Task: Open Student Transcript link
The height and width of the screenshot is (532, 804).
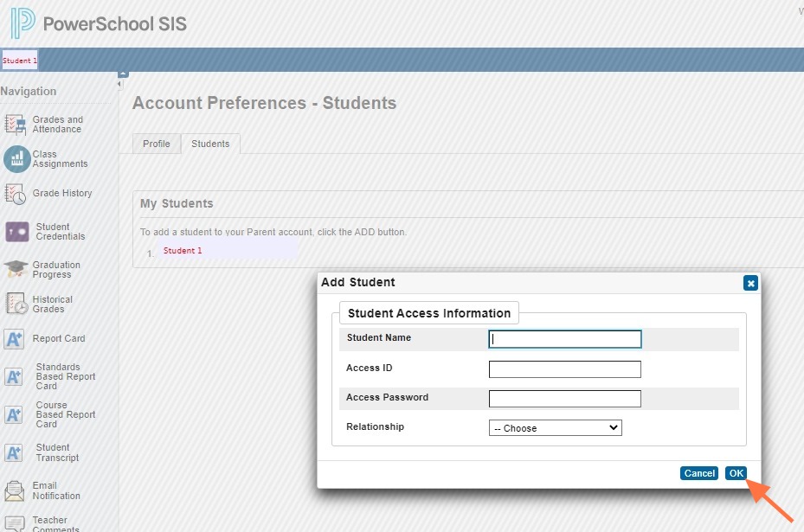Action: (57, 452)
